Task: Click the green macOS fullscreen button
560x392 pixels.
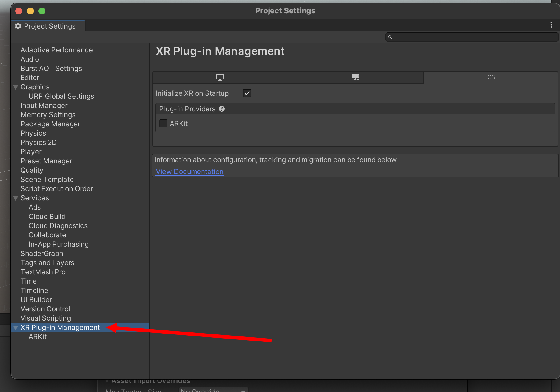Action: pos(42,11)
